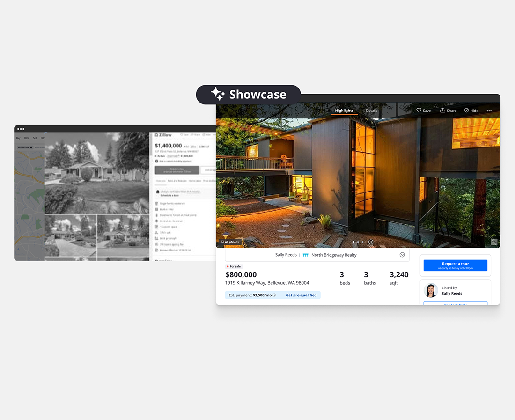Viewport: 515px width, 420px height.
Task: Switch to the Details tab
Action: pyautogui.click(x=372, y=111)
